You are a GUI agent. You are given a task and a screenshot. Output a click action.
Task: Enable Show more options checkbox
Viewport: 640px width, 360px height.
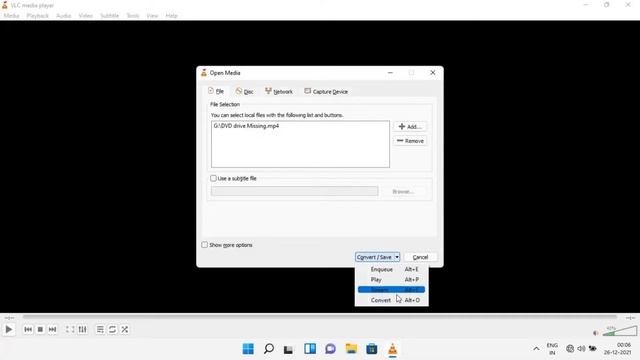204,245
